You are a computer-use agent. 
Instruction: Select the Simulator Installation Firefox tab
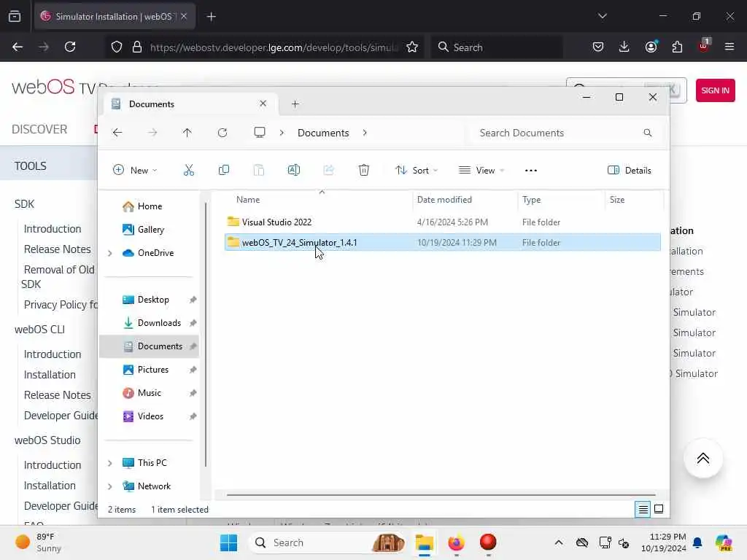tap(115, 16)
